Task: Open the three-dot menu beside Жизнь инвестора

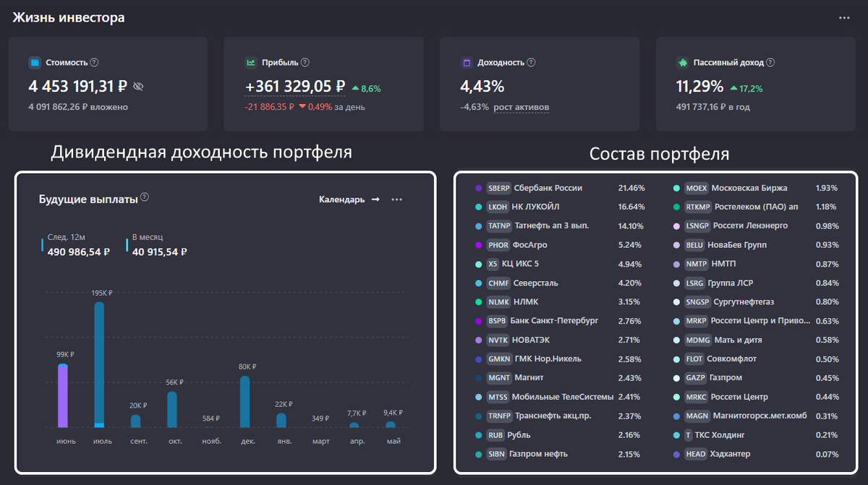Action: pos(844,17)
